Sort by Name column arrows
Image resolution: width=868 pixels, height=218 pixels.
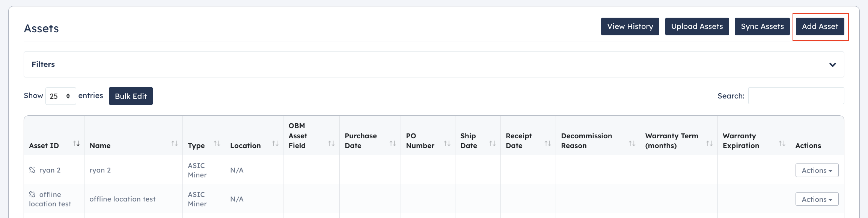tap(175, 144)
